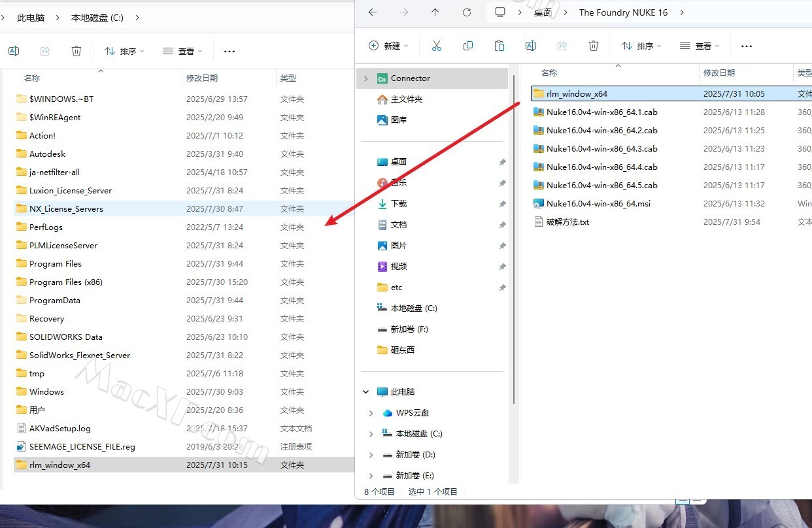Unpin 桌面 from quick access
This screenshot has width=812, height=528.
point(502,162)
